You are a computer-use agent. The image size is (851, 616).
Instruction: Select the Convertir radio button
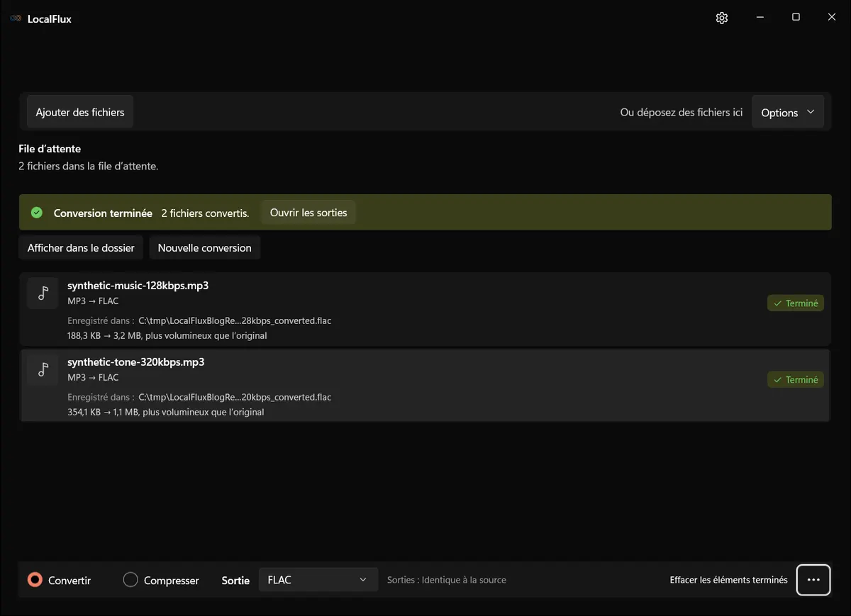click(x=35, y=580)
